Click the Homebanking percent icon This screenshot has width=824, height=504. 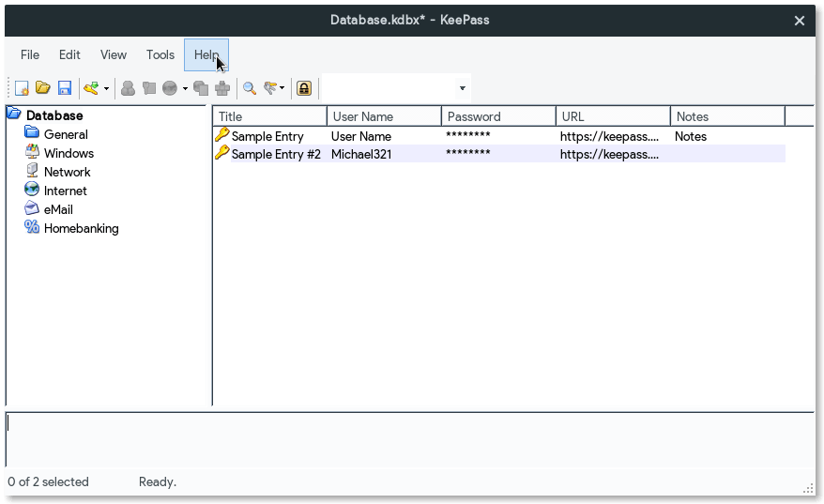pyautogui.click(x=32, y=226)
